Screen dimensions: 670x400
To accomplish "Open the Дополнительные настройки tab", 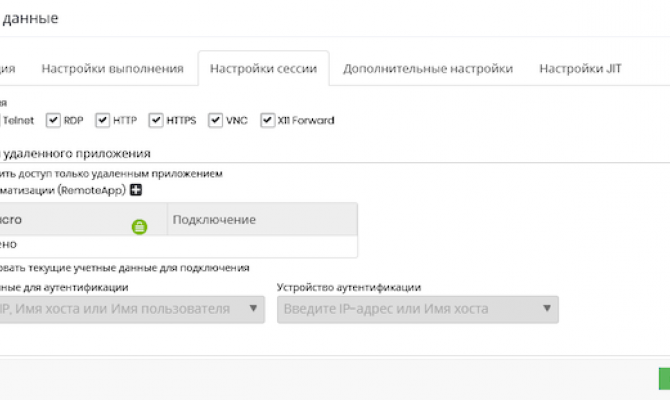I will pos(427,69).
